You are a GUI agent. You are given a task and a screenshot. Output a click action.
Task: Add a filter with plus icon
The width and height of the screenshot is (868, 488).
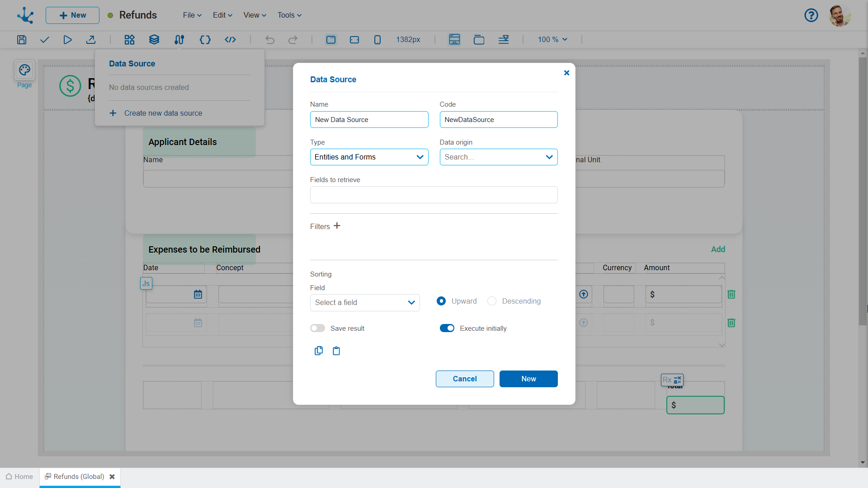pyautogui.click(x=337, y=226)
